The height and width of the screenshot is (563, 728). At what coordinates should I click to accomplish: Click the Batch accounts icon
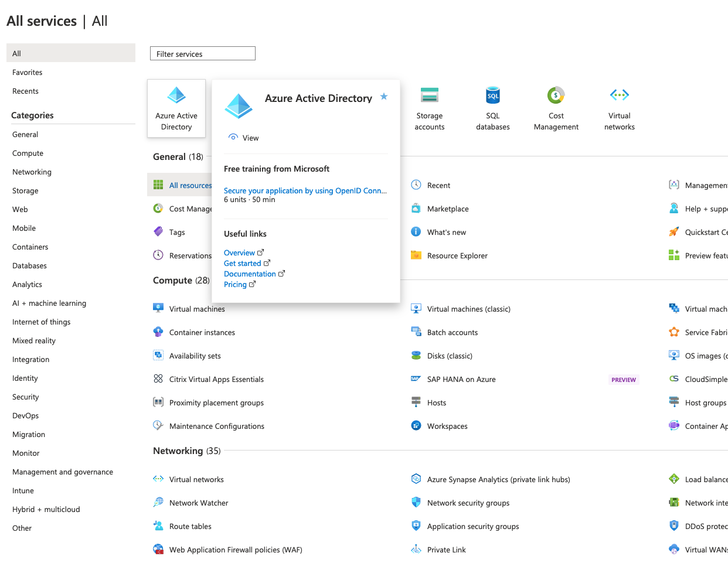(416, 332)
